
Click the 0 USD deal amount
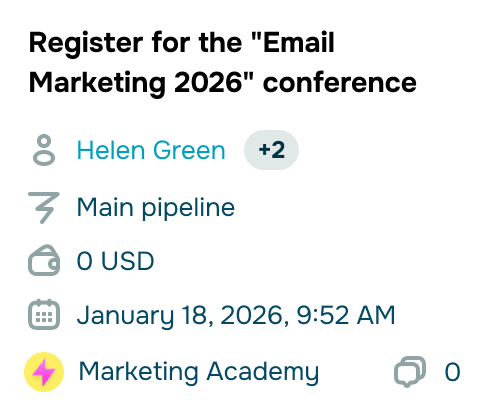[115, 261]
